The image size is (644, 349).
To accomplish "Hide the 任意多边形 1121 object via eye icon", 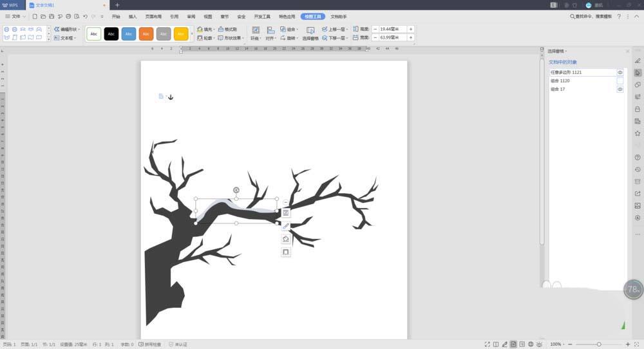I will point(620,73).
